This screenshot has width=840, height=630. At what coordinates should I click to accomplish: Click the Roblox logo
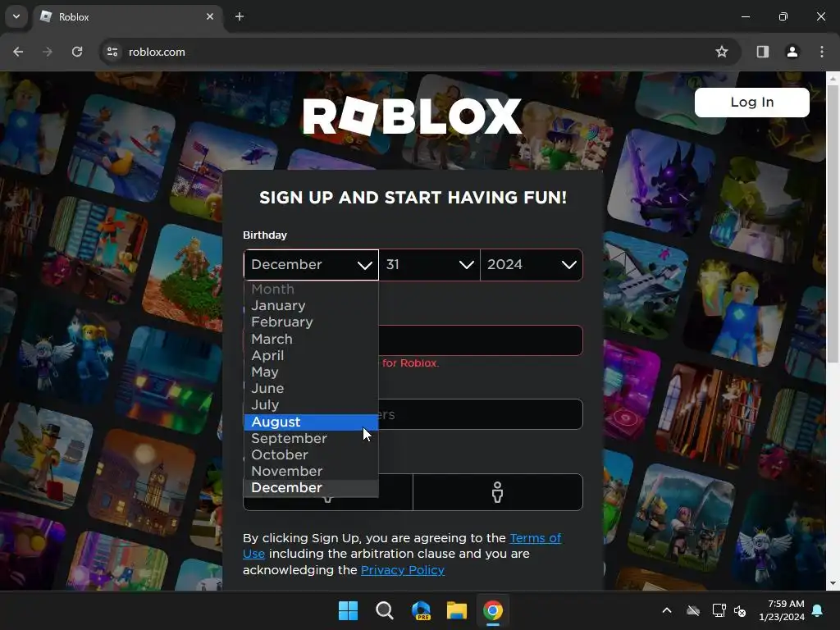click(x=412, y=116)
